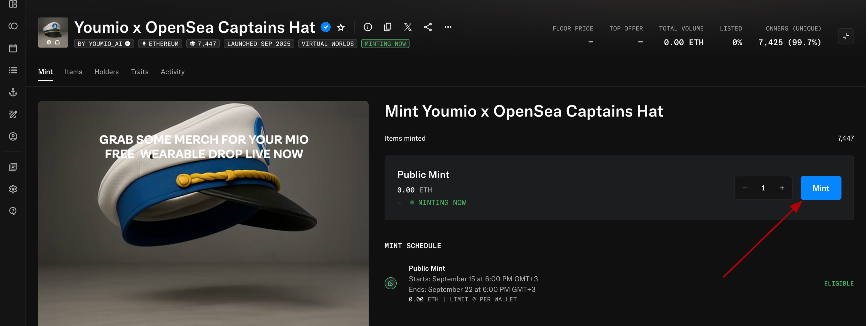The width and height of the screenshot is (868, 326).
Task: Star the collection to add to watchlist
Action: click(341, 27)
